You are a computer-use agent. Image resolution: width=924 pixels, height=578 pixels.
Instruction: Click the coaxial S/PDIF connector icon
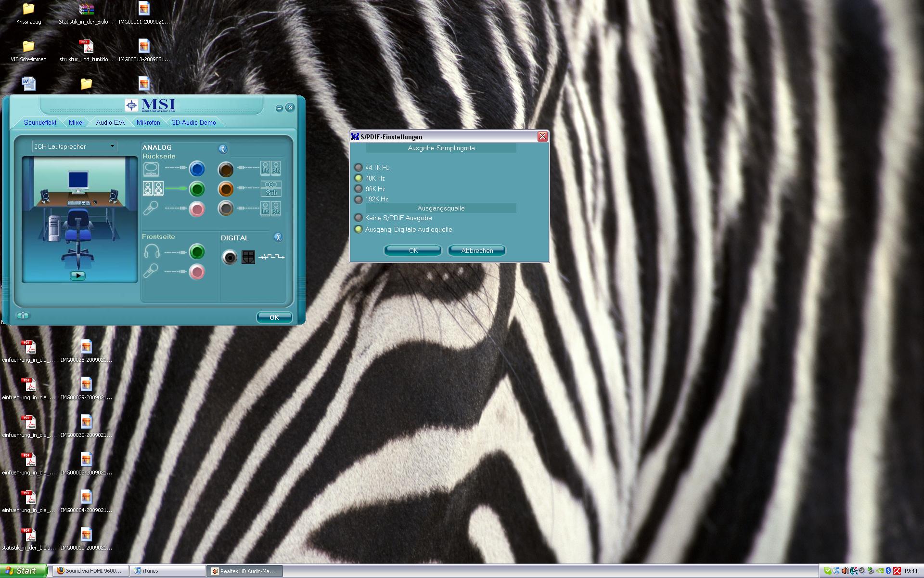click(x=230, y=258)
